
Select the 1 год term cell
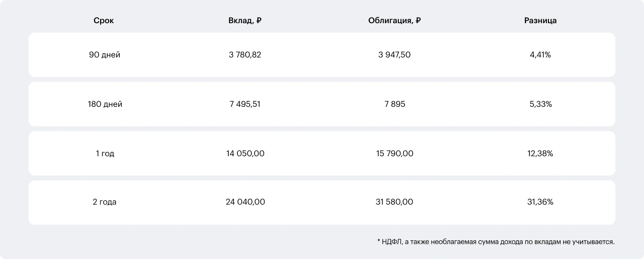click(x=105, y=154)
